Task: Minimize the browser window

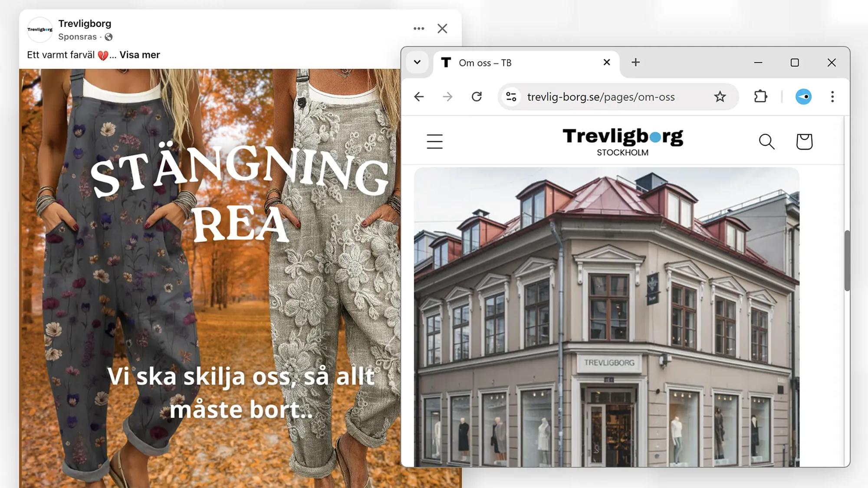Action: (758, 62)
